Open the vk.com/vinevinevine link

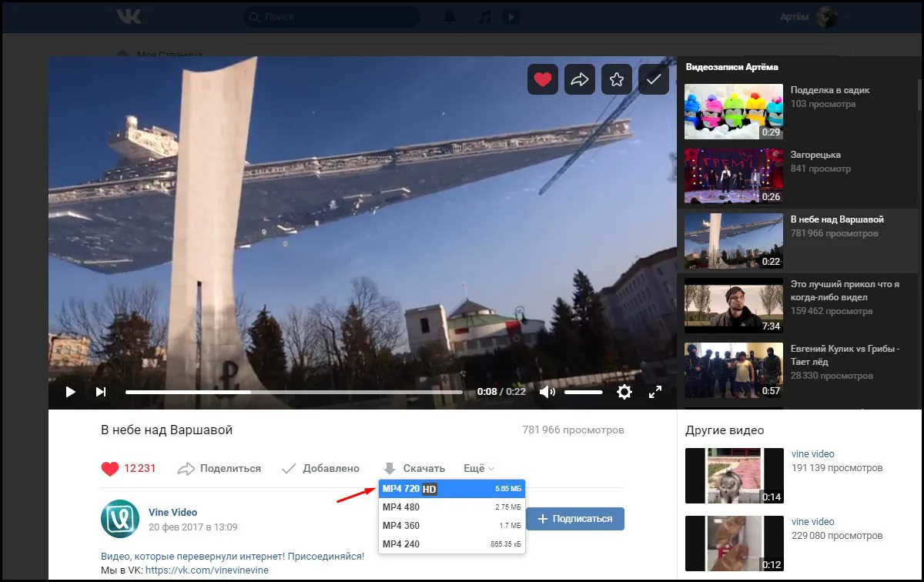[x=207, y=570]
